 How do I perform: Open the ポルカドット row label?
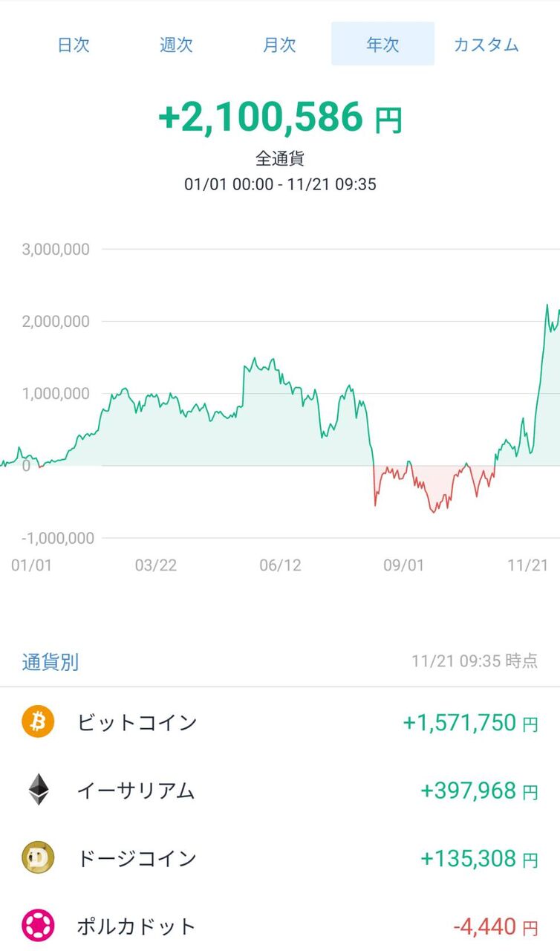coord(136,926)
